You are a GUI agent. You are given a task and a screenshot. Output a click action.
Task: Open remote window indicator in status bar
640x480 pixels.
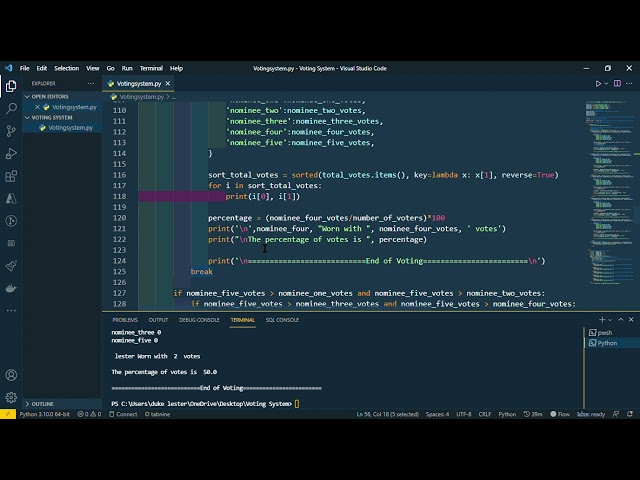[8, 414]
